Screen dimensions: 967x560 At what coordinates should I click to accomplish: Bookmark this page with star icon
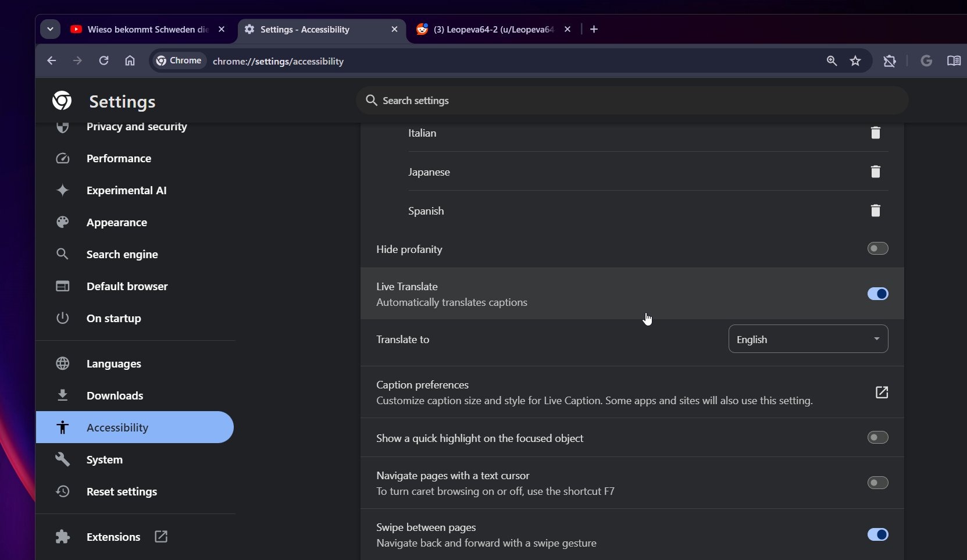click(855, 61)
